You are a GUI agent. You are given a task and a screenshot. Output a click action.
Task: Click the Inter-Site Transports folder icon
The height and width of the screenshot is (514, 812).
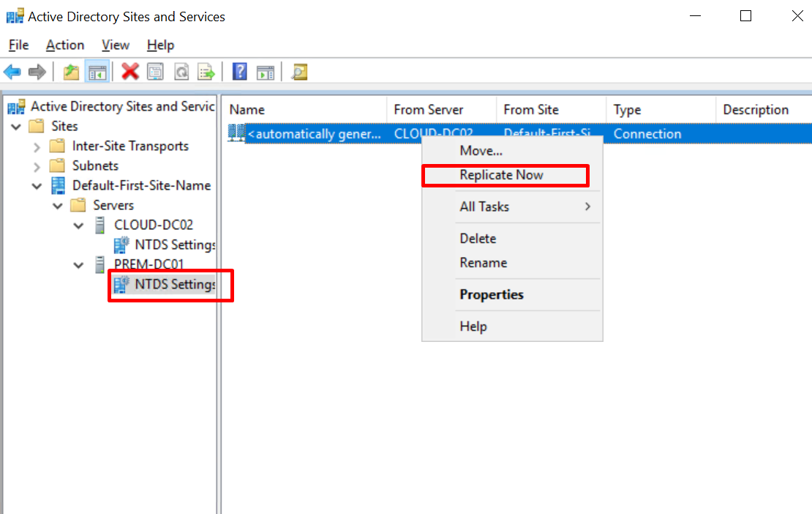(x=57, y=146)
